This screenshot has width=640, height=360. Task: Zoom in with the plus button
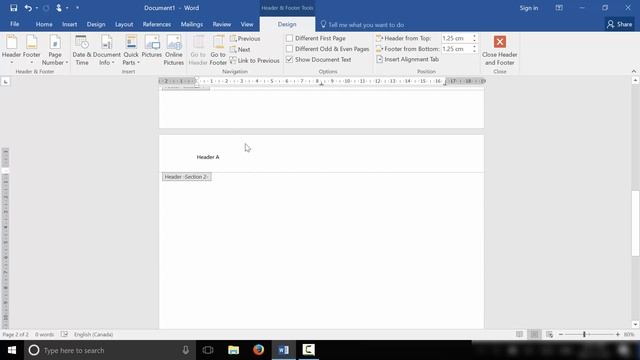tap(618, 334)
